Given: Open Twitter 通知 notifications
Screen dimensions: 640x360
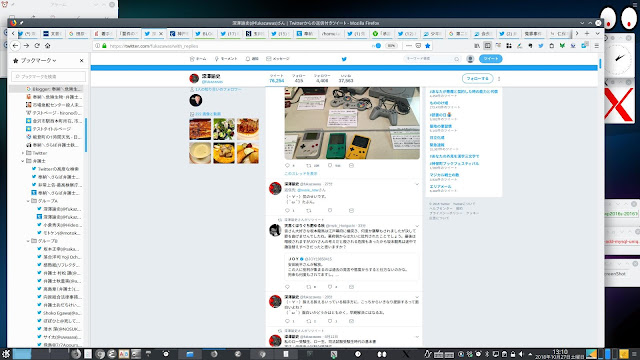Looking at the screenshot, I should [x=252, y=59].
